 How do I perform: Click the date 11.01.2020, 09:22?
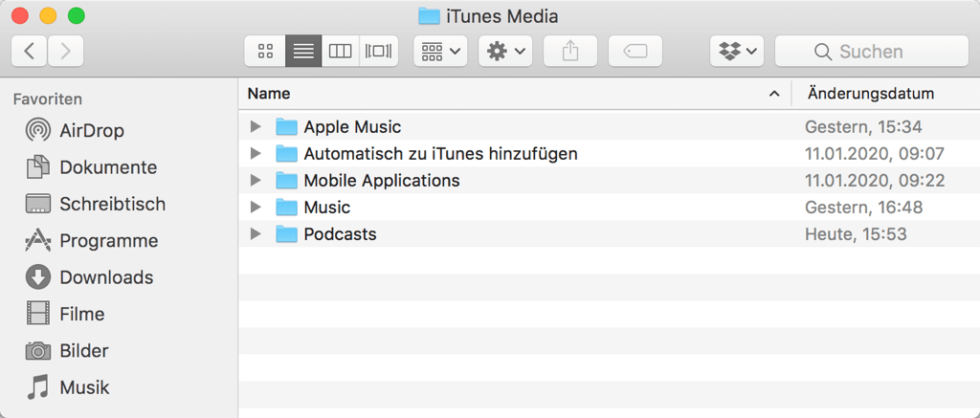coord(875,181)
